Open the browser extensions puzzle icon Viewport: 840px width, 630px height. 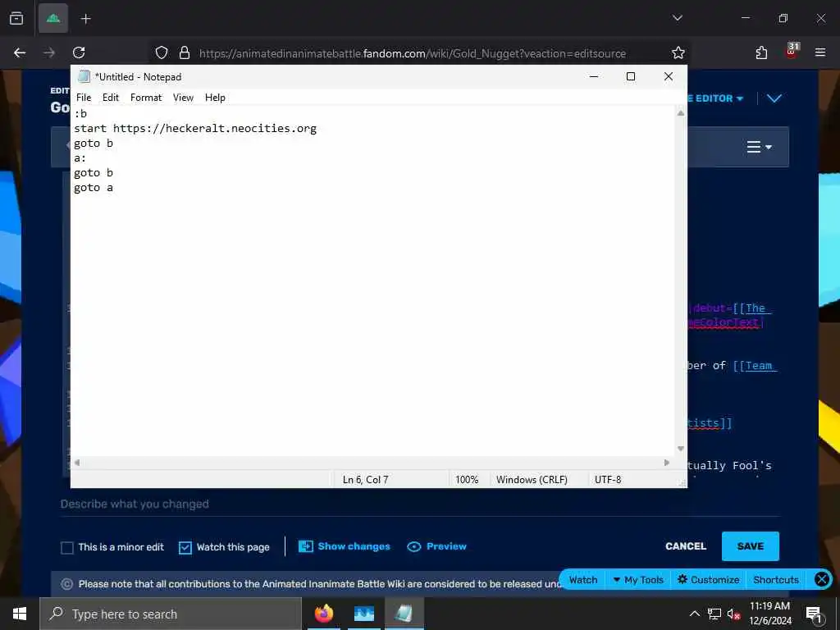point(761,52)
